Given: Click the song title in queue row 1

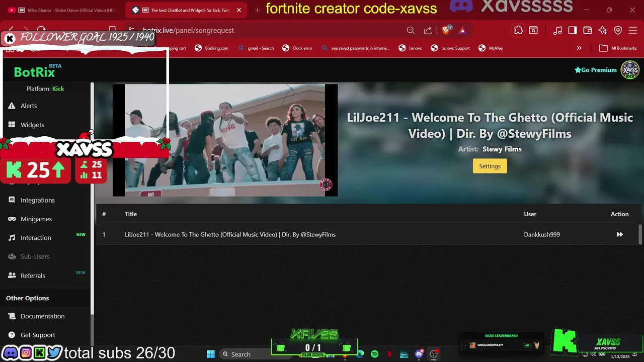Looking at the screenshot, I should [x=230, y=234].
